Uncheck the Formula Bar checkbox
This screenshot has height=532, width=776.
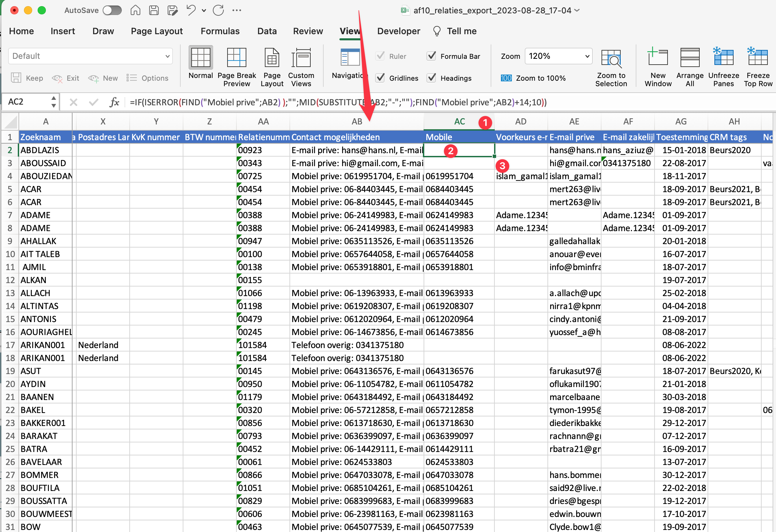[432, 56]
